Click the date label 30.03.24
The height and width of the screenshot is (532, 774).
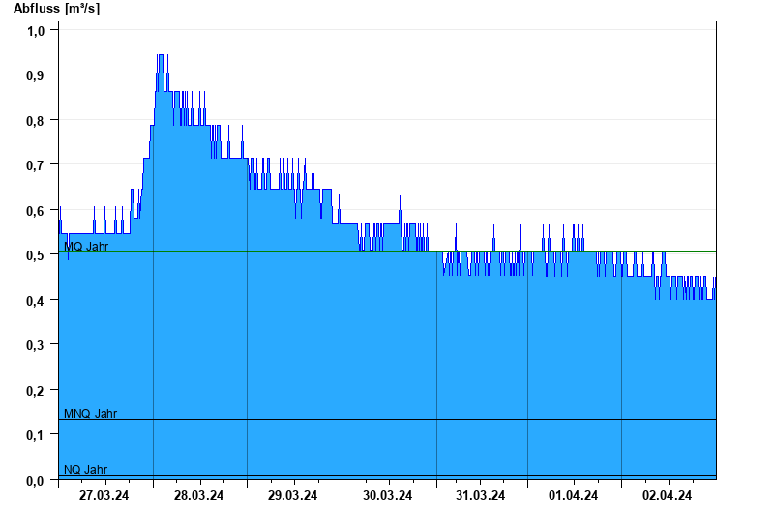(x=388, y=495)
